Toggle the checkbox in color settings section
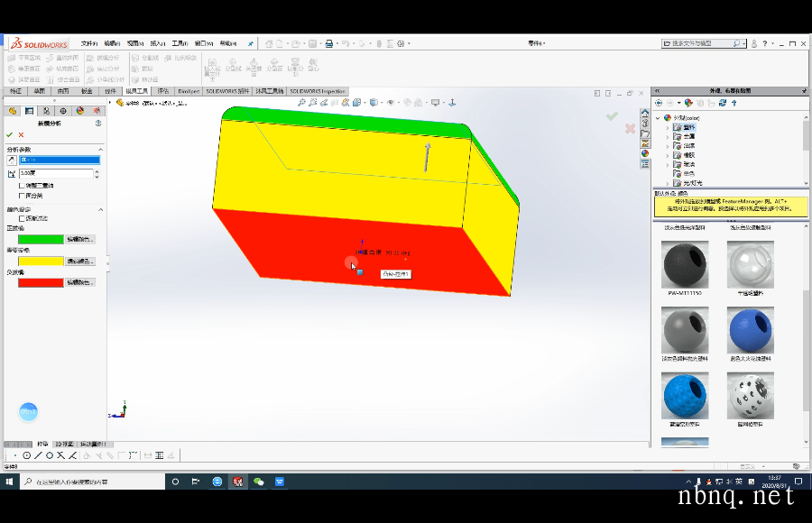This screenshot has width=812, height=523. (x=22, y=218)
